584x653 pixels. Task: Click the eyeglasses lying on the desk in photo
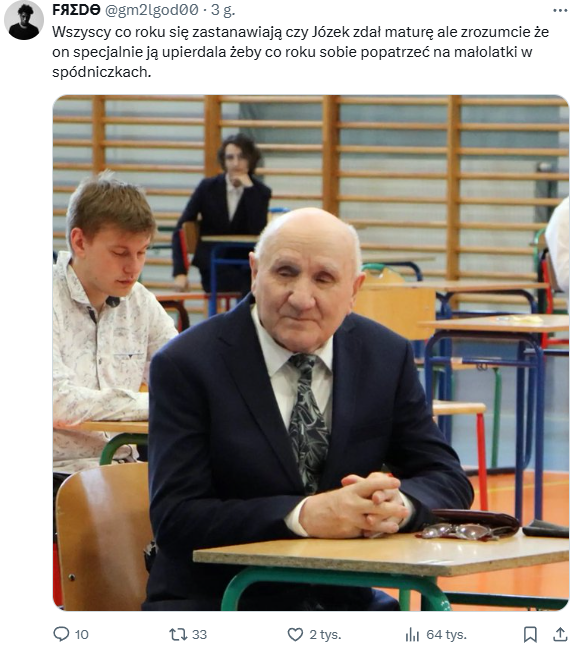460,531
